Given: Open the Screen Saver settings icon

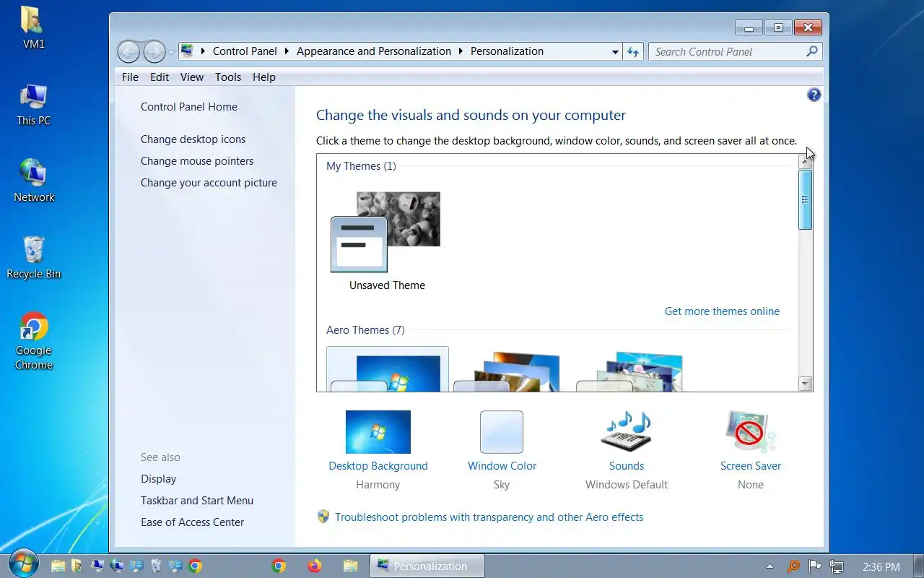Looking at the screenshot, I should pyautogui.click(x=750, y=432).
